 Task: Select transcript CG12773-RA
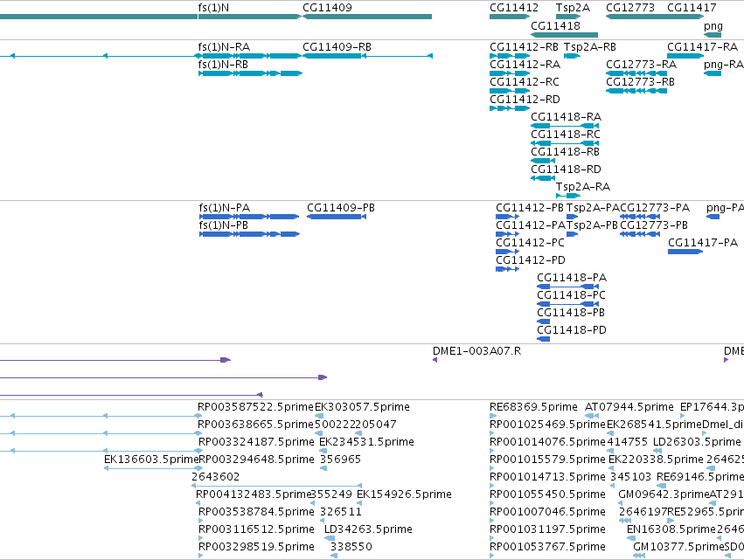(x=636, y=73)
